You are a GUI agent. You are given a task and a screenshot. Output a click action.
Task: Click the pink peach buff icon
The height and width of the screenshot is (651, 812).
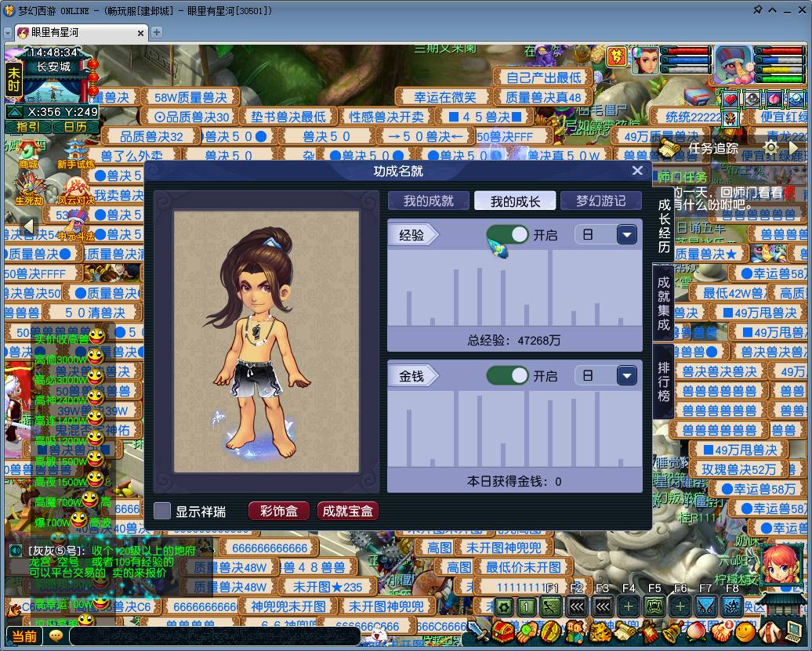[x=774, y=99]
